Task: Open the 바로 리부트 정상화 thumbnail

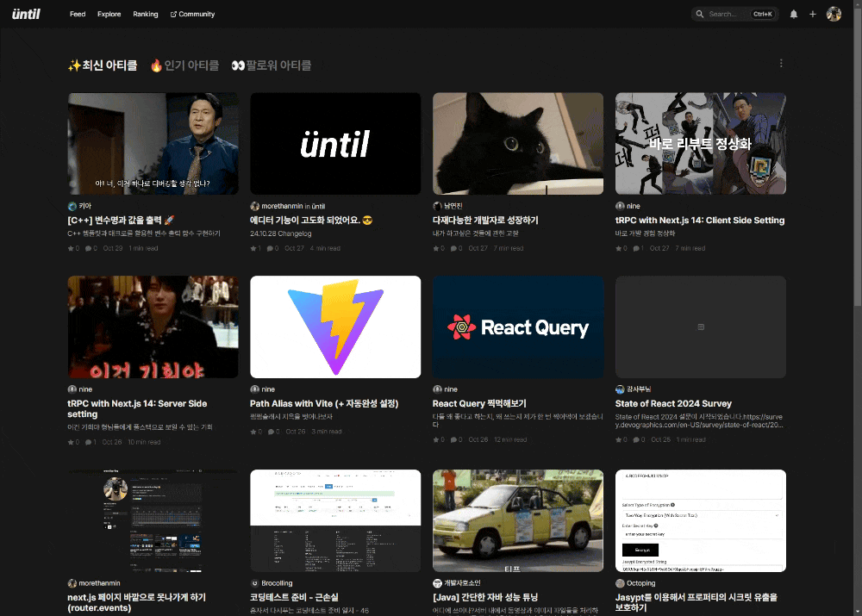Action: click(x=700, y=143)
